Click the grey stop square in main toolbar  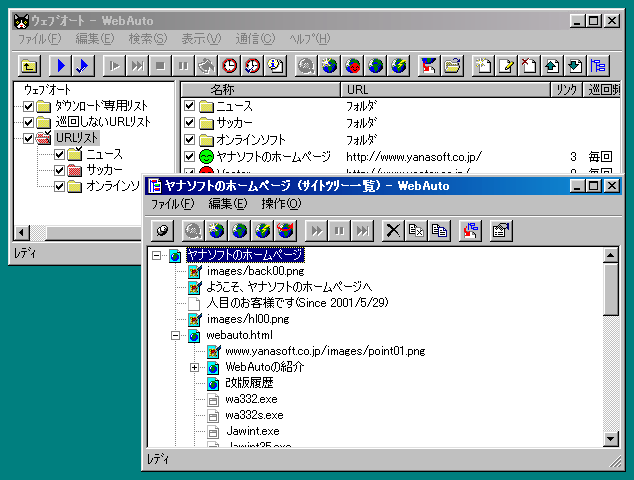[160, 66]
